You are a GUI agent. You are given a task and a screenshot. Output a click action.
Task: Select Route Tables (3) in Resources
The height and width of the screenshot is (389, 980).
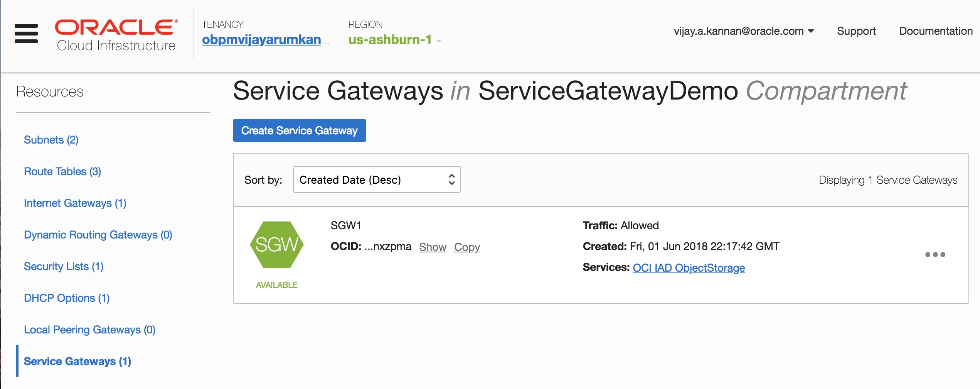(x=62, y=171)
